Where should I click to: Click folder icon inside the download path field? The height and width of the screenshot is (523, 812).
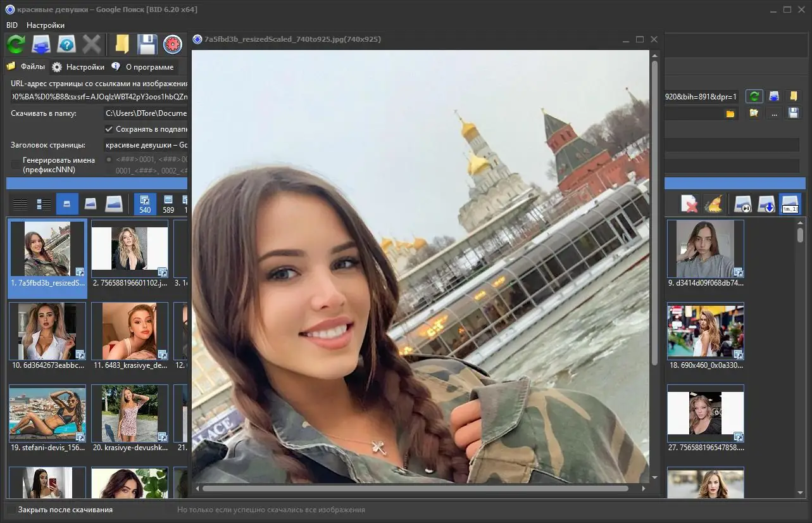730,113
